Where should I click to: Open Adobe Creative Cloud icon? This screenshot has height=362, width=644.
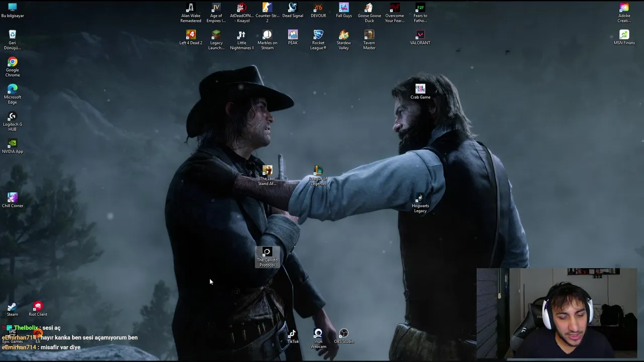(624, 13)
